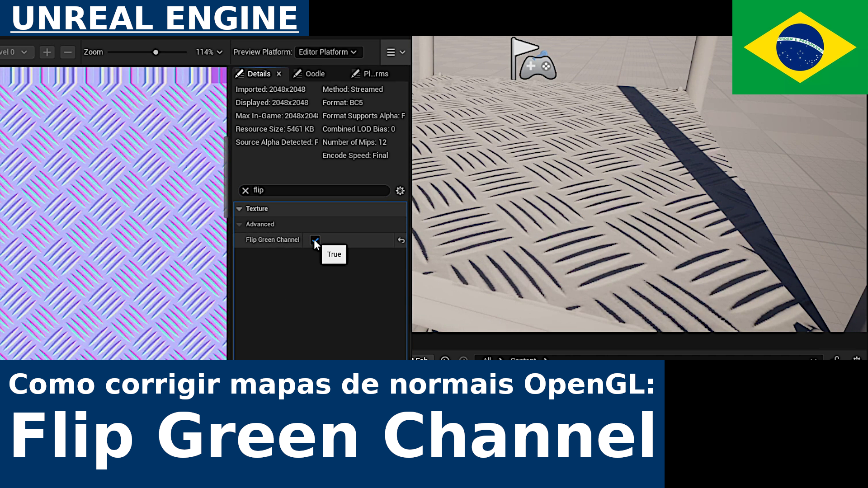The width and height of the screenshot is (868, 488).
Task: Adjust the Zoom slider handle
Action: point(156,52)
